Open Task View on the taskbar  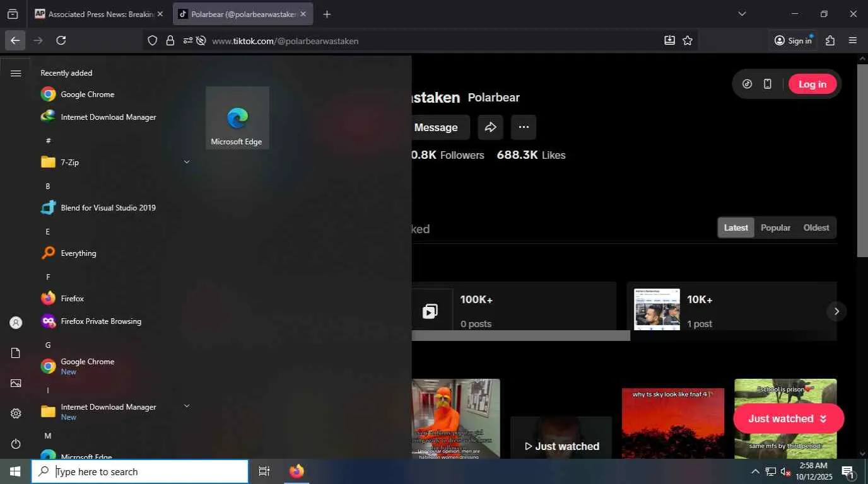coord(264,471)
